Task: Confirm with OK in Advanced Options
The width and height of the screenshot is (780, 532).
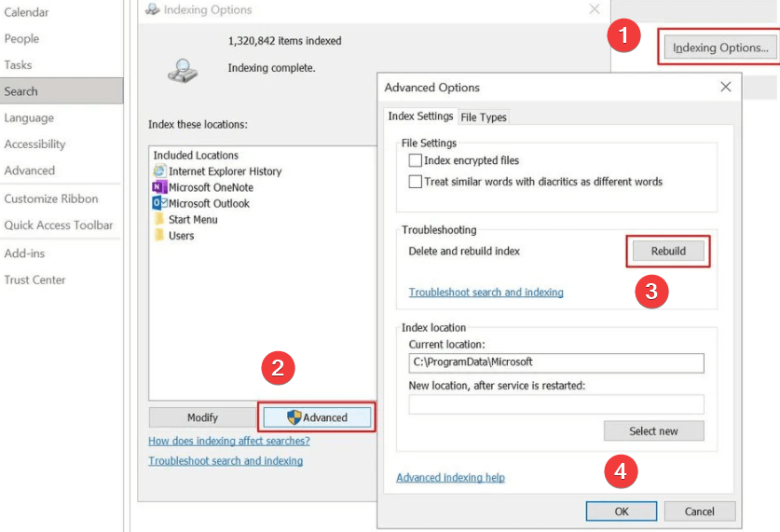Action: coord(622,512)
